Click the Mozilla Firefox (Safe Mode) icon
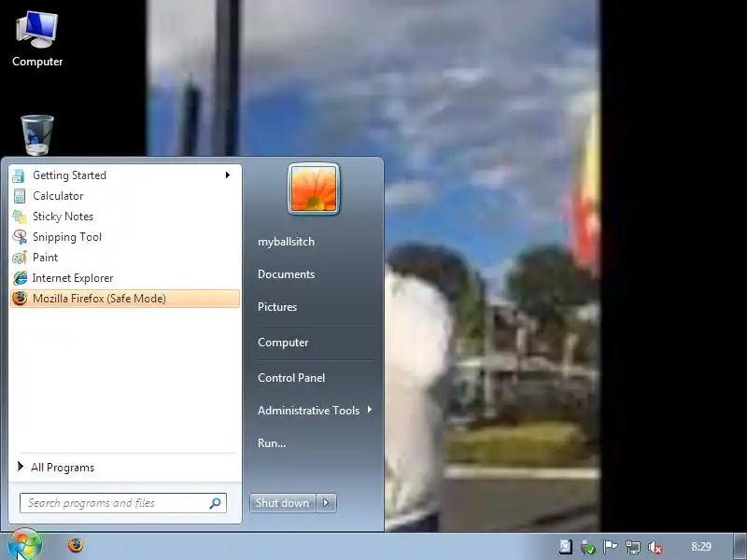The width and height of the screenshot is (747, 560). point(20,299)
